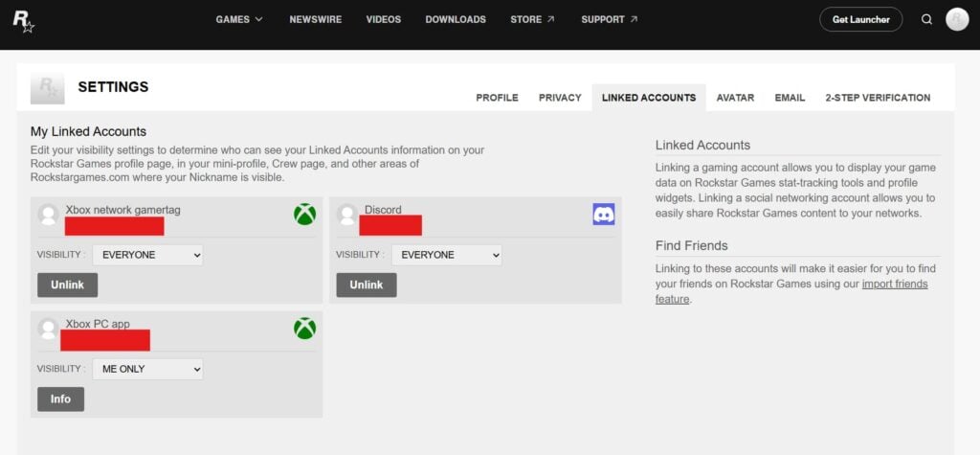Image resolution: width=980 pixels, height=455 pixels.
Task: Click avatar beside Discord account
Action: pyautogui.click(x=346, y=214)
